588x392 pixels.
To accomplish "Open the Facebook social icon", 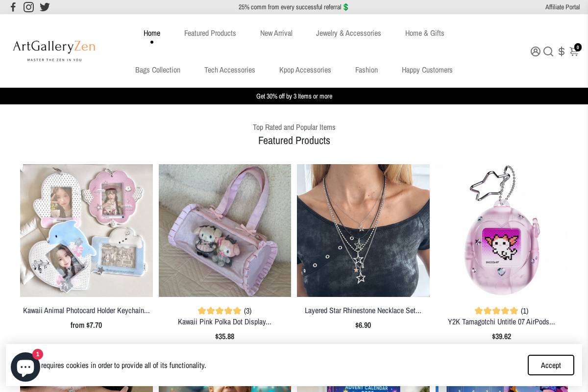I will [13, 7].
